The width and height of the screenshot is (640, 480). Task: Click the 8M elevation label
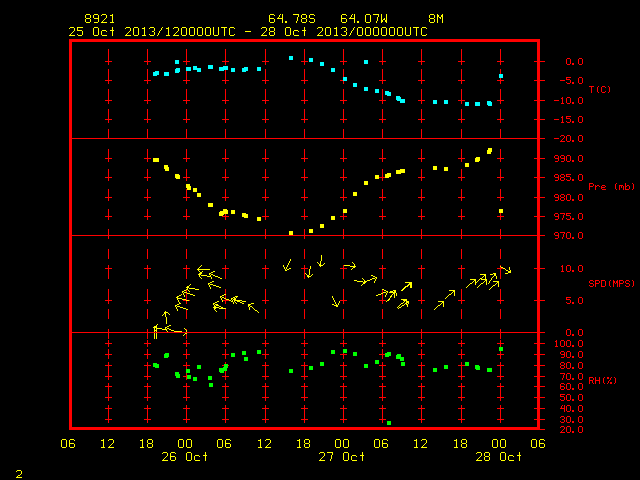tap(436, 19)
